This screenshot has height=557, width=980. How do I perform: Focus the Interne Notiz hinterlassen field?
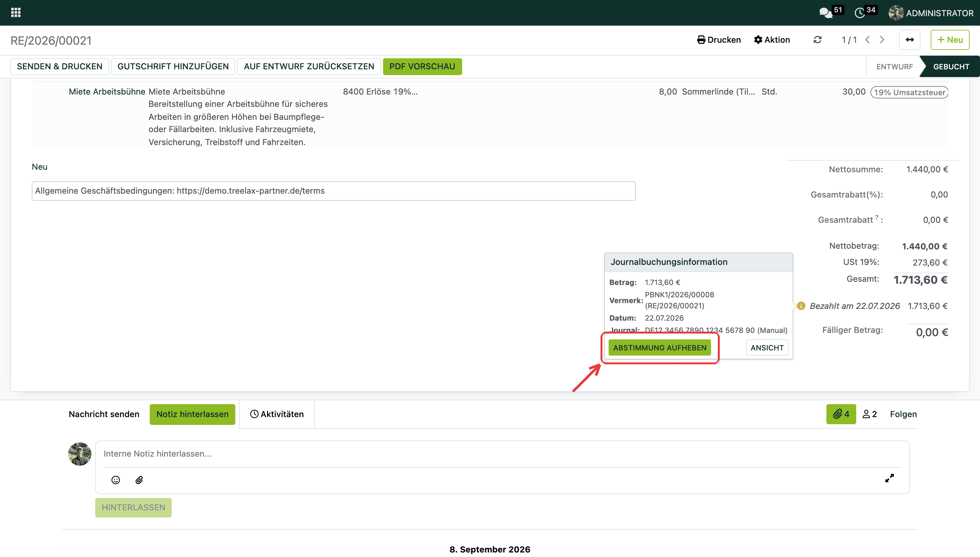pos(502,454)
